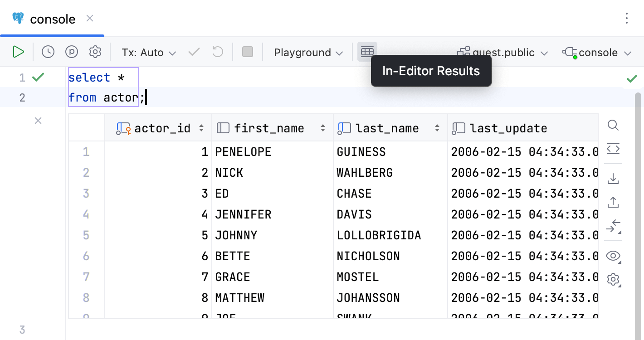Open console settings via the gear icon
The width and height of the screenshot is (644, 340).
tap(95, 52)
